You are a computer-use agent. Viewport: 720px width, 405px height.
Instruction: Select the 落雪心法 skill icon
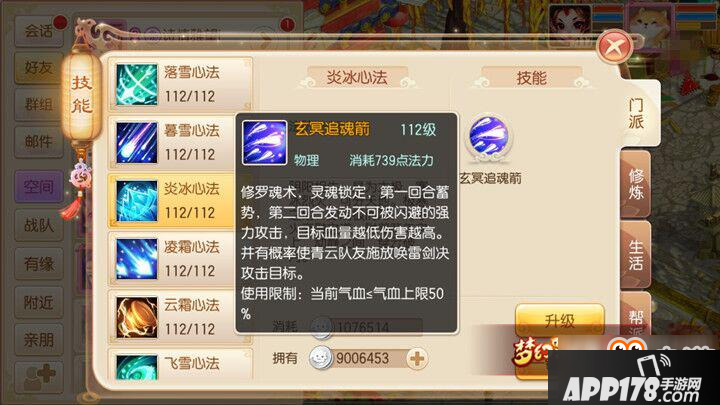pos(136,84)
